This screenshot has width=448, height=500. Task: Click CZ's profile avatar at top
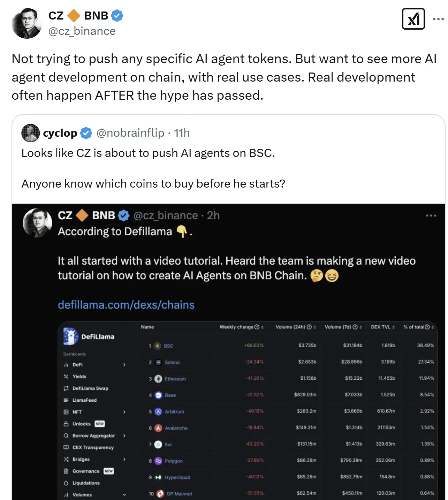[27, 23]
